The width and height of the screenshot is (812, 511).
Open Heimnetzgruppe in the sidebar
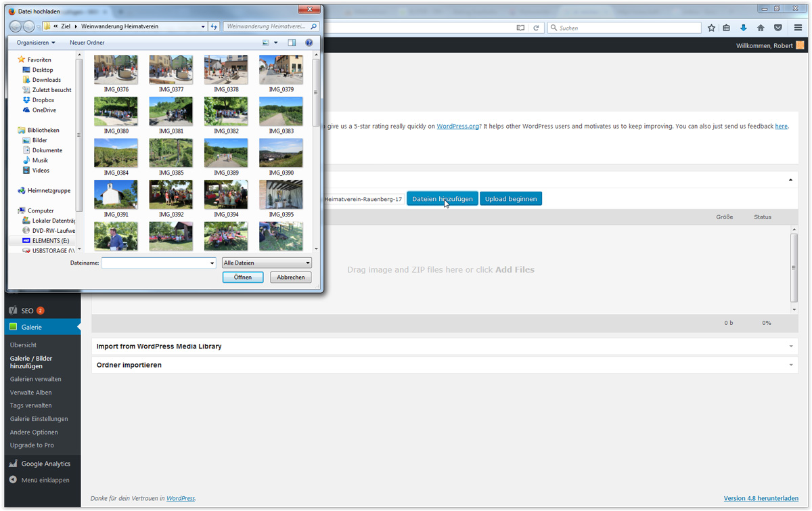click(x=44, y=191)
